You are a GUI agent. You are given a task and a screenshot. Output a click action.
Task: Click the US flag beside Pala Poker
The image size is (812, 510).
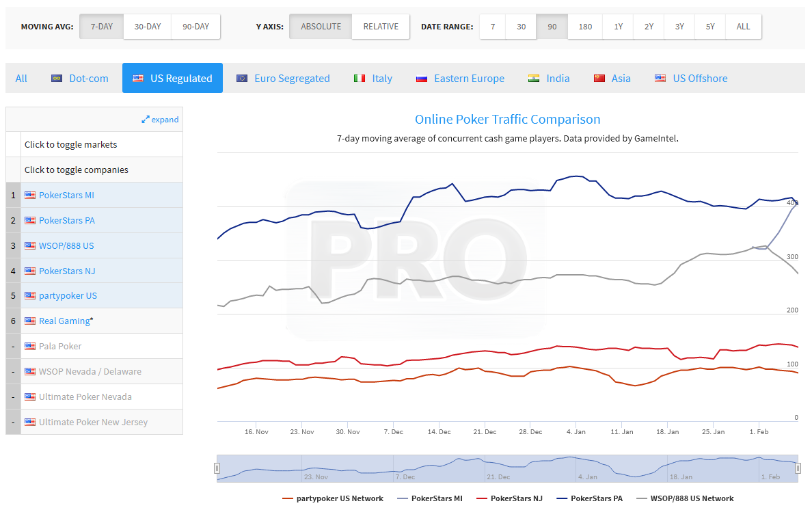click(30, 347)
